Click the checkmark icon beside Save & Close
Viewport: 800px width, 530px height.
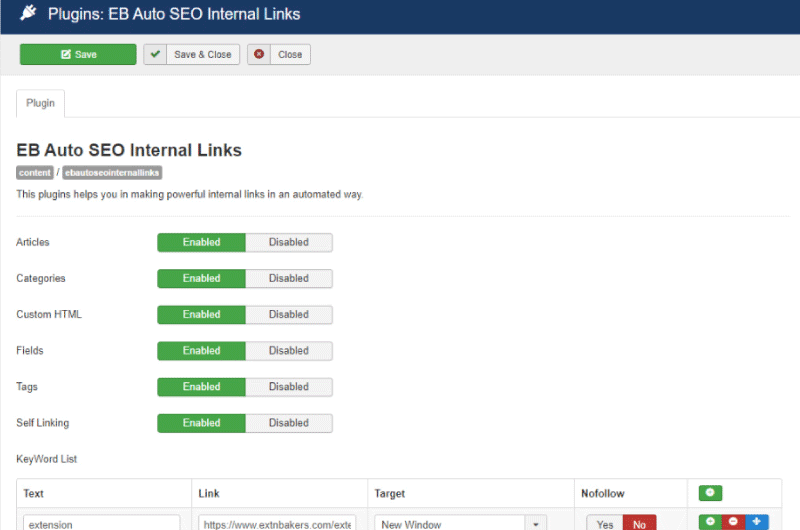pyautogui.click(x=155, y=54)
